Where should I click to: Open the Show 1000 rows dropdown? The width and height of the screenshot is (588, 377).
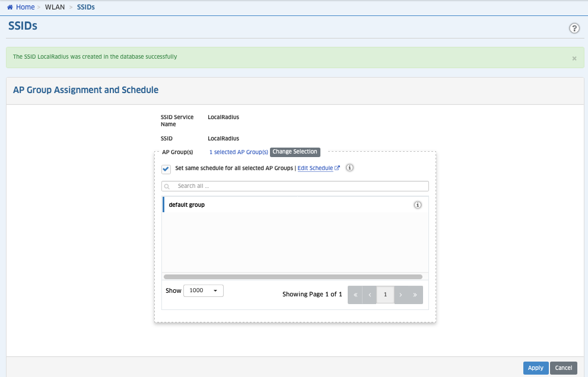point(204,290)
